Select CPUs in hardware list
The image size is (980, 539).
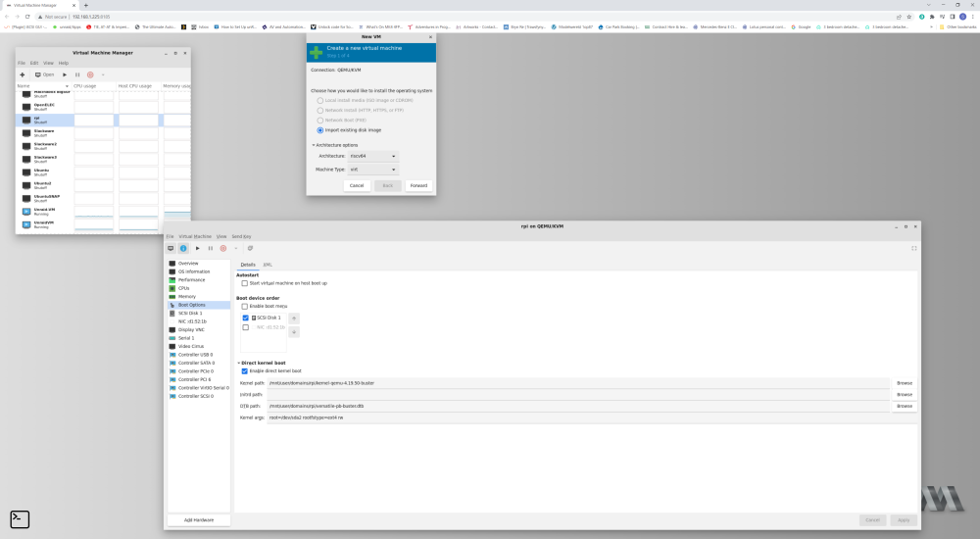point(199,288)
